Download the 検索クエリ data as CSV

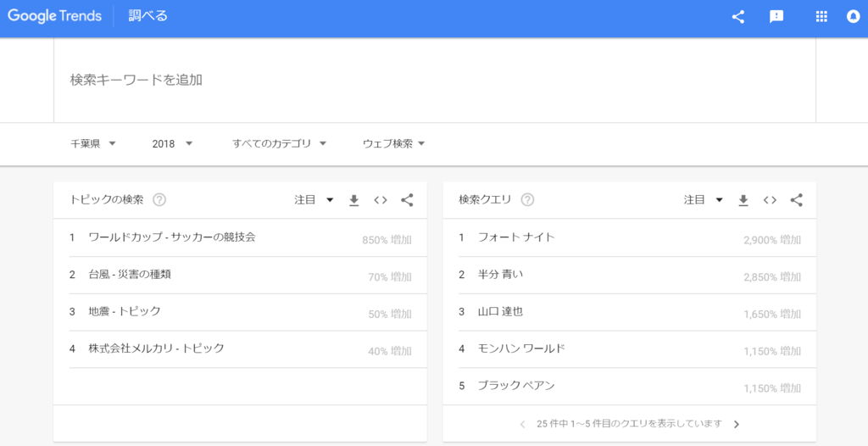point(744,200)
